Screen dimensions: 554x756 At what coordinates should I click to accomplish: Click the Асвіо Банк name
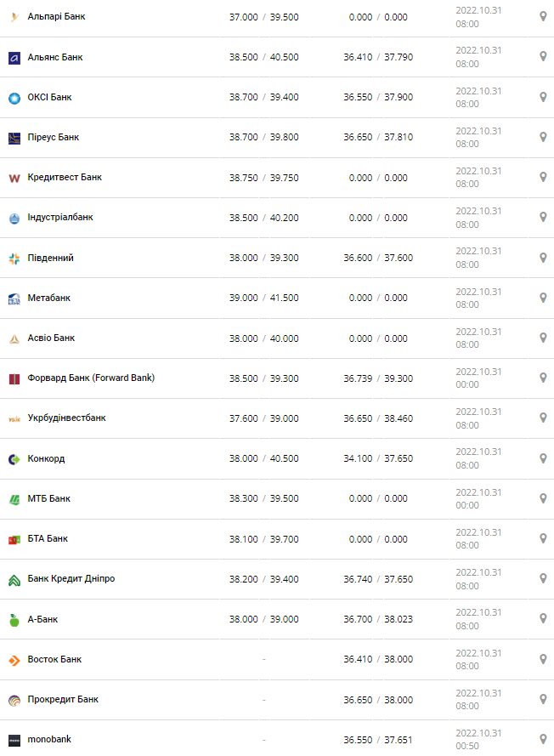tap(51, 338)
